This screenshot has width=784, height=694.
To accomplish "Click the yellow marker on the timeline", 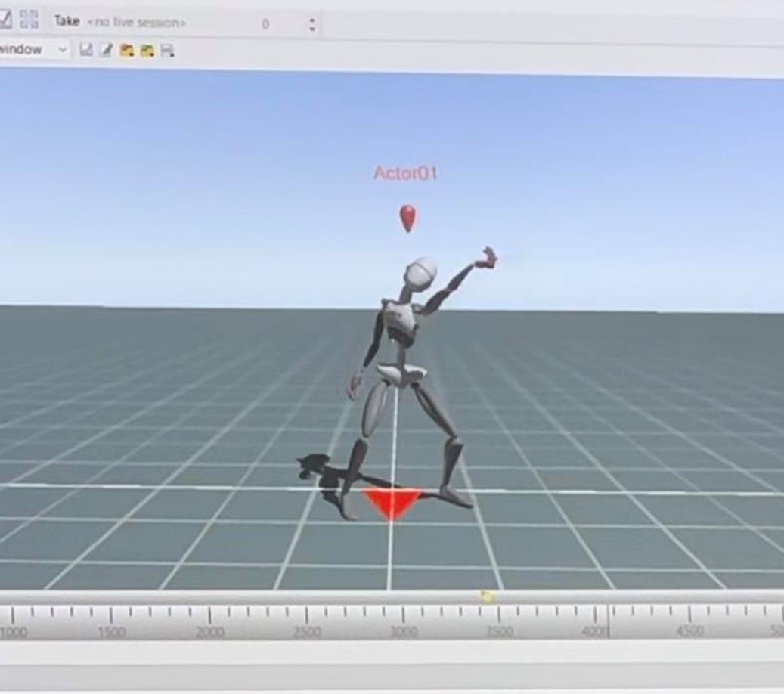I will (x=488, y=596).
